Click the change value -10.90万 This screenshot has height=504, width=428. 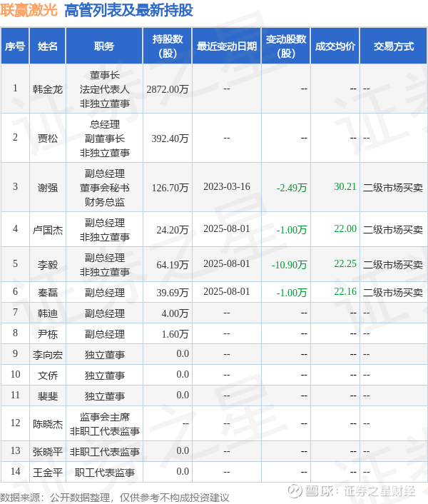coord(289,265)
